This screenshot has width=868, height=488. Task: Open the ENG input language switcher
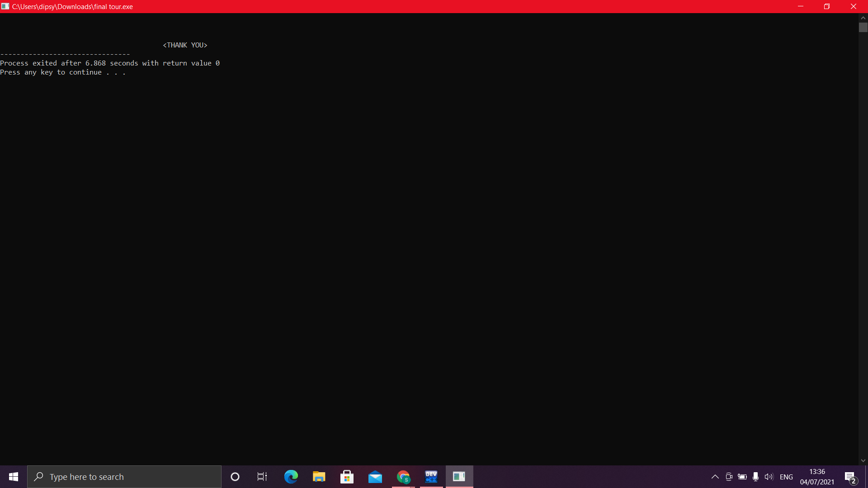(786, 477)
